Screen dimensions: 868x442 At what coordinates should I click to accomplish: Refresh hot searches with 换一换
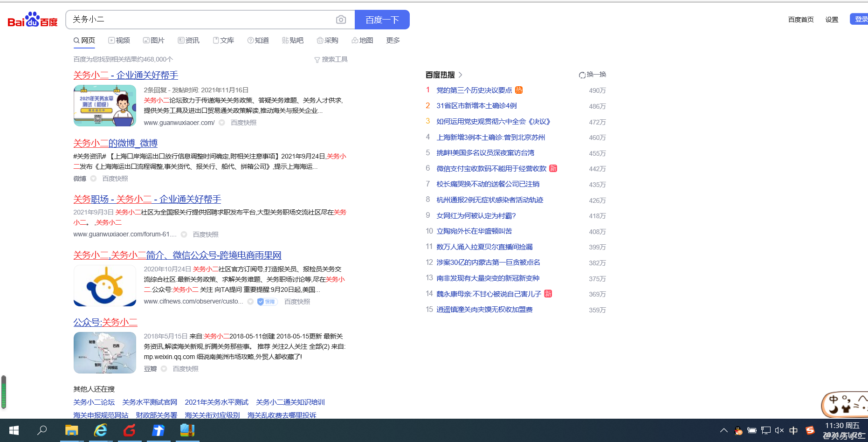592,75
